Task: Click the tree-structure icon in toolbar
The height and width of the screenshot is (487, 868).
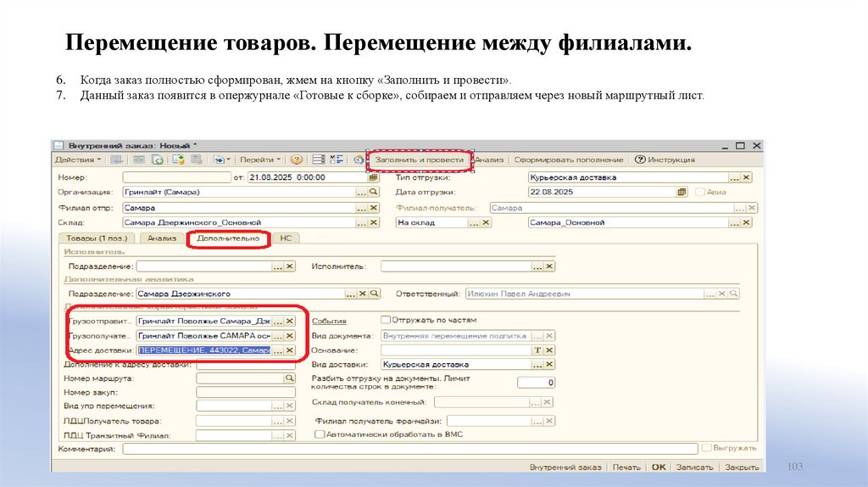Action: pos(336,160)
